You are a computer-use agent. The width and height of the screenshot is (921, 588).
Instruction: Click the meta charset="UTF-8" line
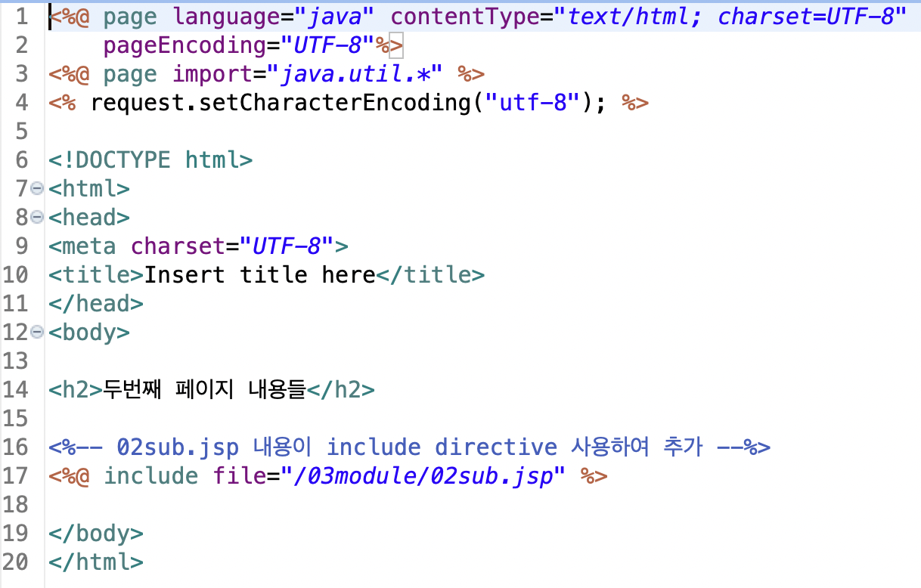coord(199,246)
